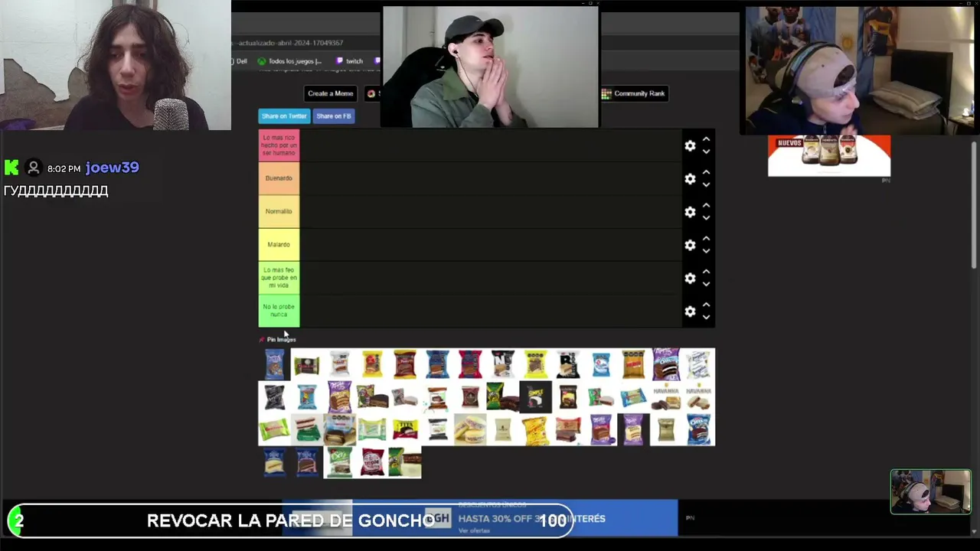Move the 'Normalito' tier down
The height and width of the screenshot is (551, 980).
coord(706,217)
